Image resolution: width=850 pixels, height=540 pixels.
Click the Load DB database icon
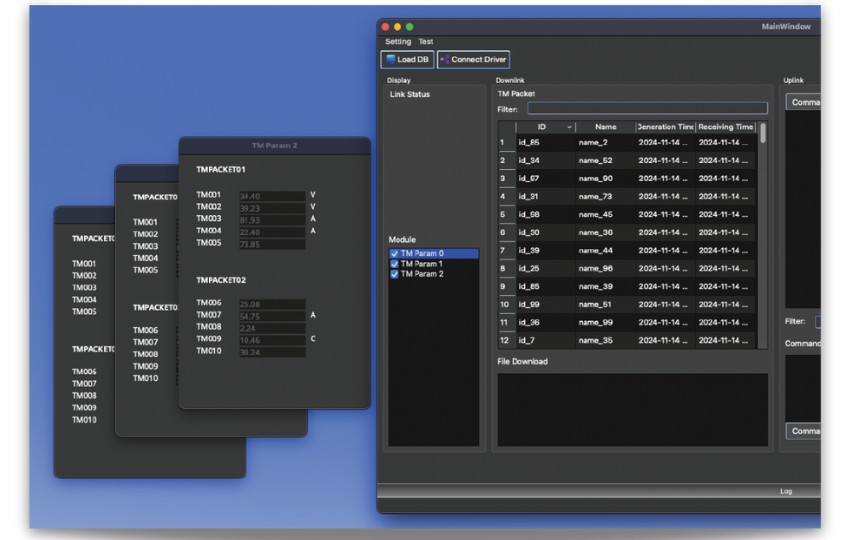click(391, 60)
